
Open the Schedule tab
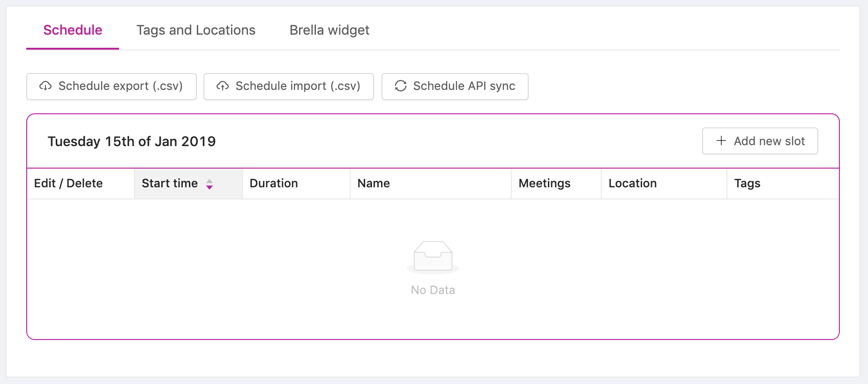point(73,30)
